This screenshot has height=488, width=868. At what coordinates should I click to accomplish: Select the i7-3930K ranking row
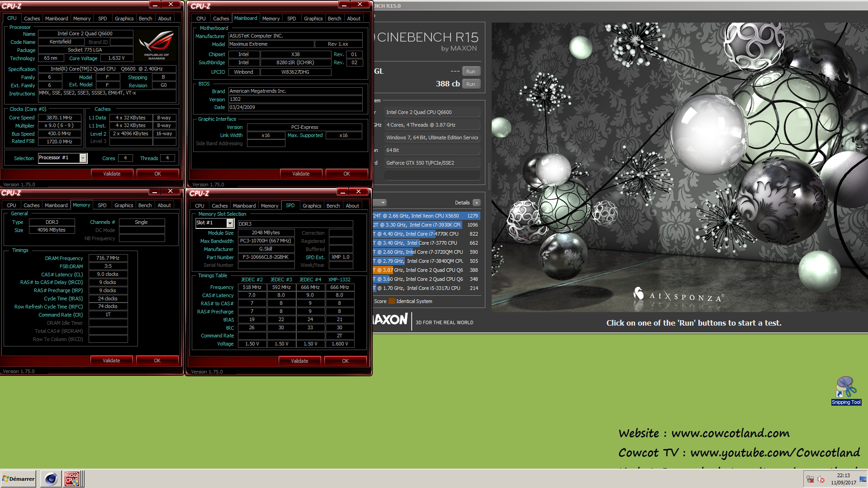pos(426,225)
